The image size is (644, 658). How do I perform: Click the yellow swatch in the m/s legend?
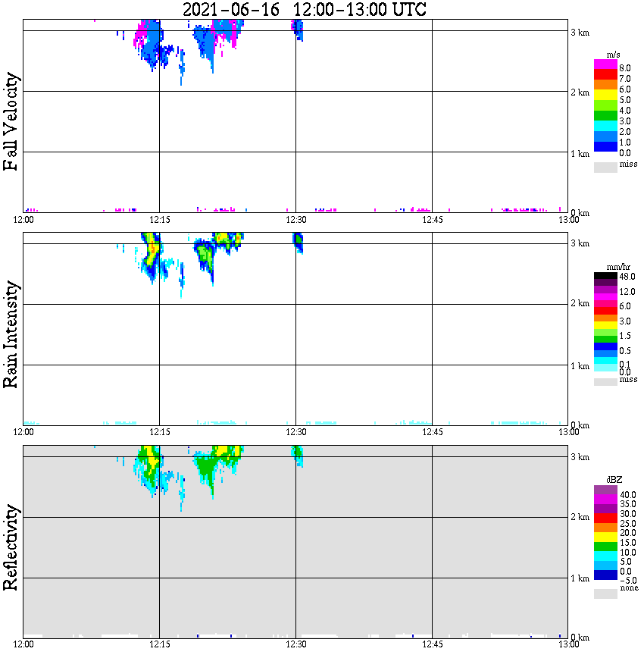pos(605,96)
